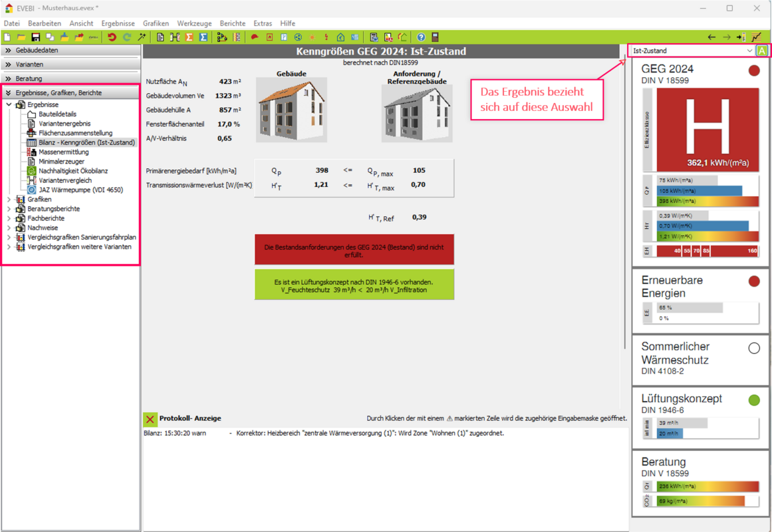Image resolution: width=772 pixels, height=532 pixels.
Task: Click the red undo arrow icon
Action: point(112,37)
